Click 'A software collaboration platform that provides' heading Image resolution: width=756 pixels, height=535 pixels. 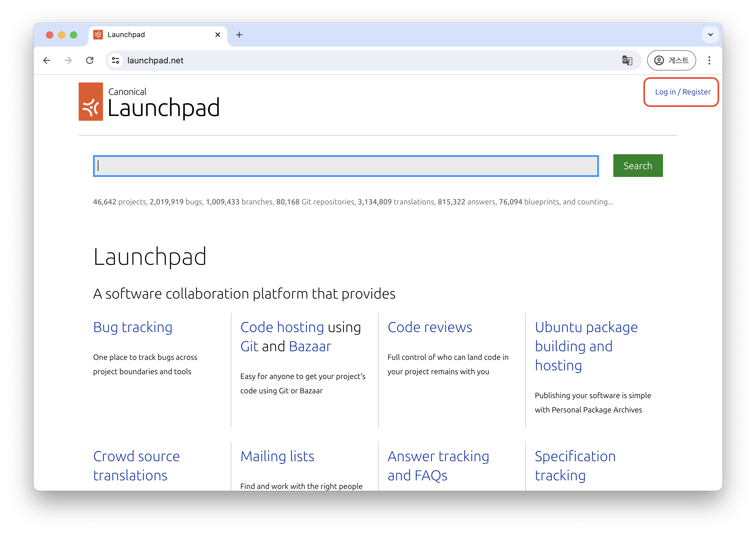pyautogui.click(x=244, y=294)
